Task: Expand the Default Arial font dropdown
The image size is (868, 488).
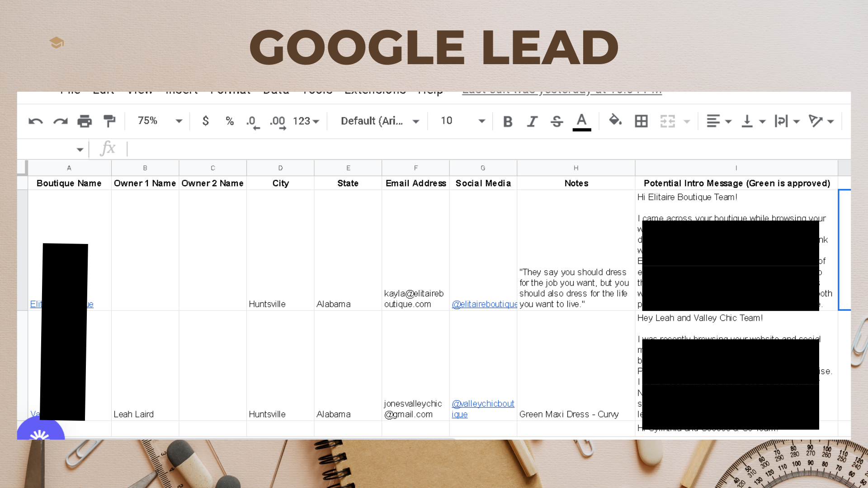Action: coord(380,121)
